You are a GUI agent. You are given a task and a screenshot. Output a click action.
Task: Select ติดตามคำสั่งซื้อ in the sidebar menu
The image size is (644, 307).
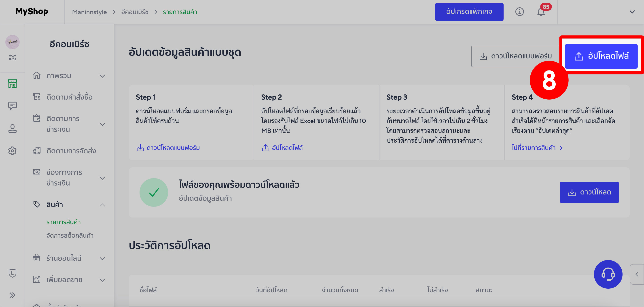click(69, 97)
